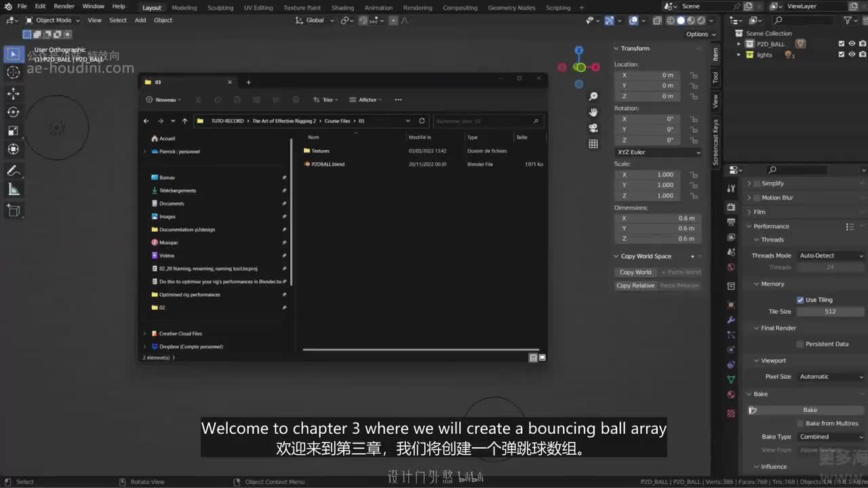Click the Bake button
Image resolution: width=868 pixels, height=488 pixels.
(806, 410)
